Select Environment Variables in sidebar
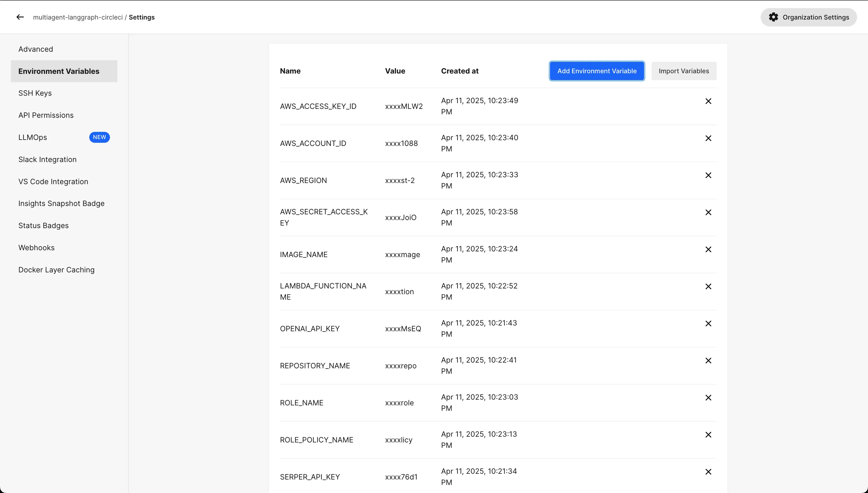This screenshot has width=868, height=493. 64,71
